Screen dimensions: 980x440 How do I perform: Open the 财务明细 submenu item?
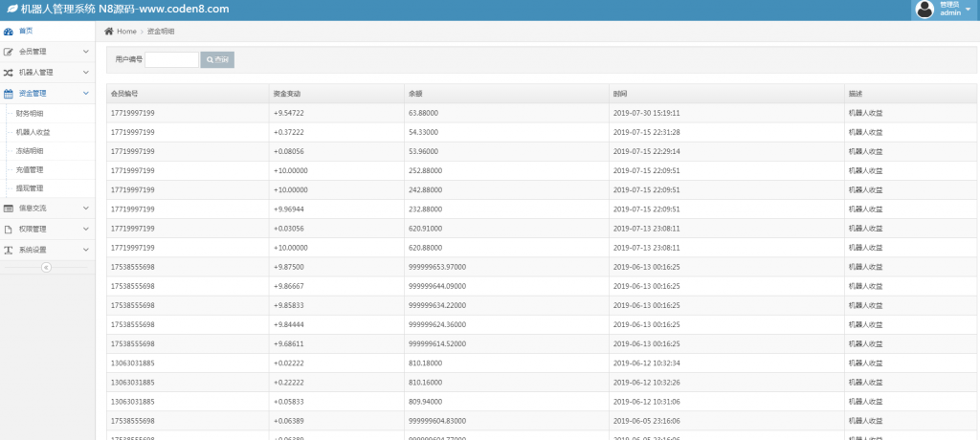pyautogui.click(x=30, y=114)
